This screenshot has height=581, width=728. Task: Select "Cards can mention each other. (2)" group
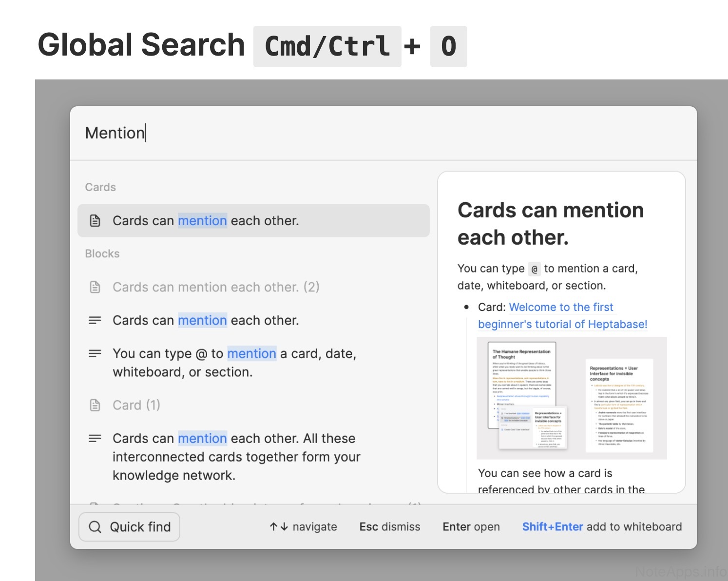click(x=216, y=287)
